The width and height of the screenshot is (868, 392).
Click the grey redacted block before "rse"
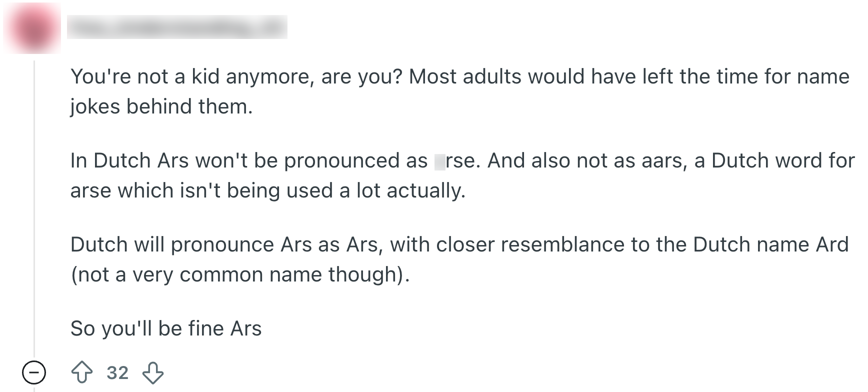(x=439, y=161)
